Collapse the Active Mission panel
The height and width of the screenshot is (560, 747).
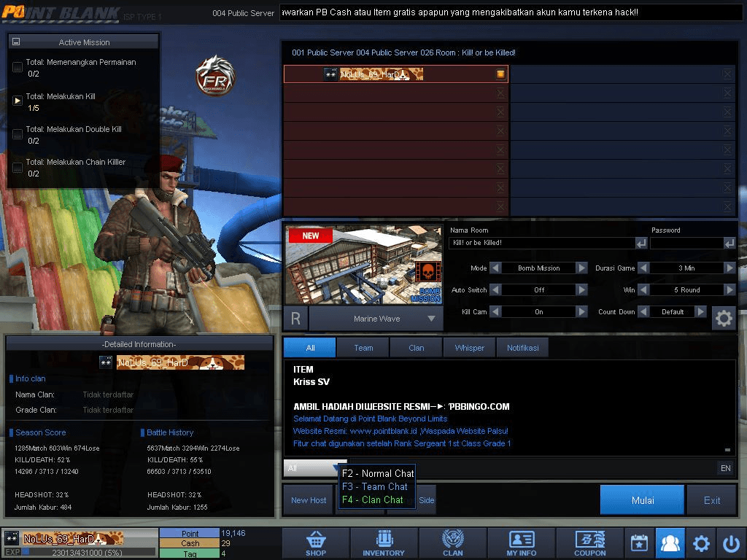pos(16,42)
